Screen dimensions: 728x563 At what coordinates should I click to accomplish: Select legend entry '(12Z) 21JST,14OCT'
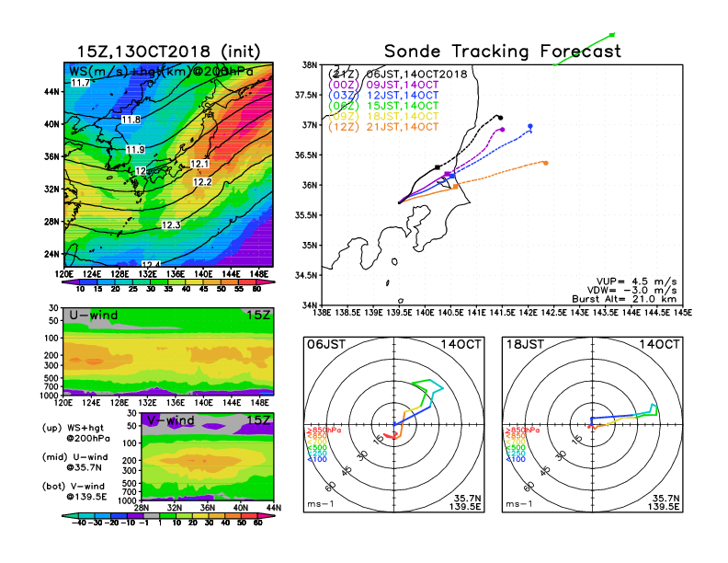pyautogui.click(x=383, y=127)
